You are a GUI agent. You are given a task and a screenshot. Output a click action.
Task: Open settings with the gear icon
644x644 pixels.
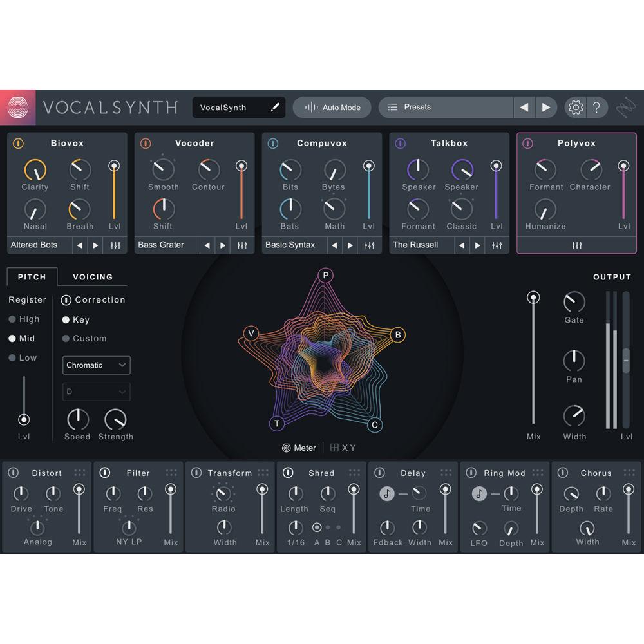(575, 108)
